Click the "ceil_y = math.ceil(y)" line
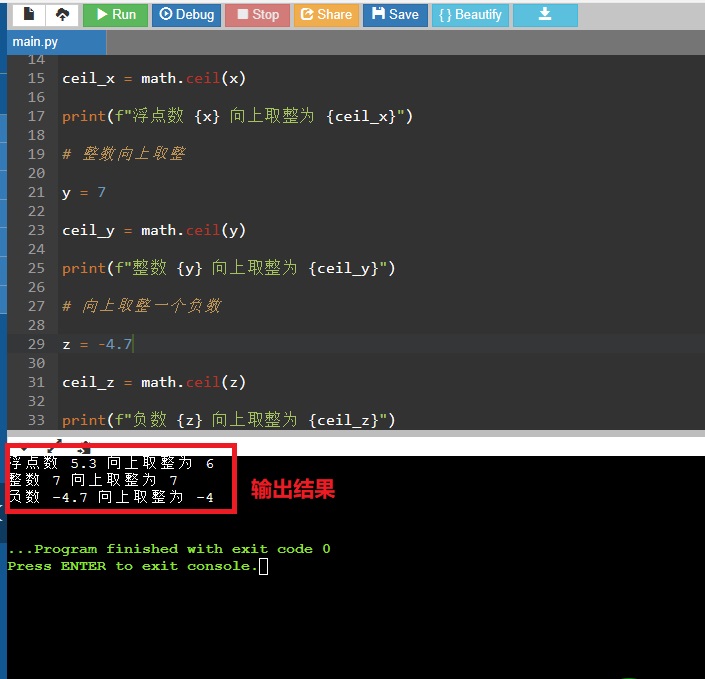 pyautogui.click(x=154, y=230)
